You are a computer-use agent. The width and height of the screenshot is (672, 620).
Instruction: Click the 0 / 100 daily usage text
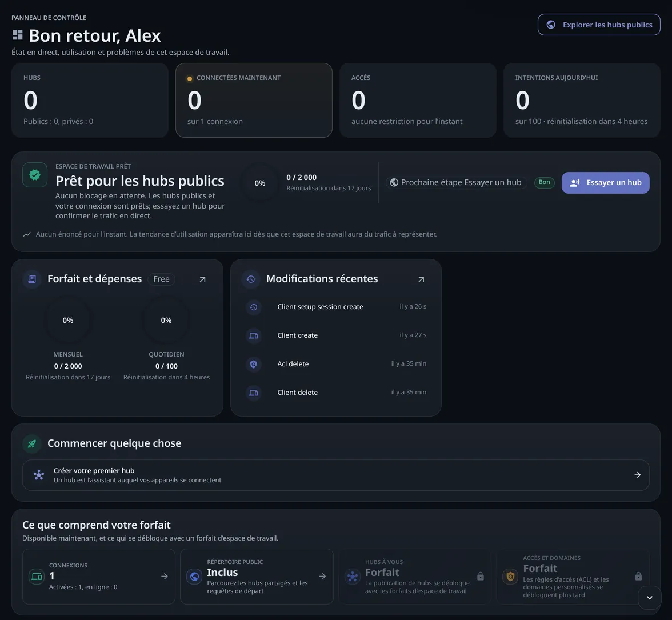coord(166,366)
